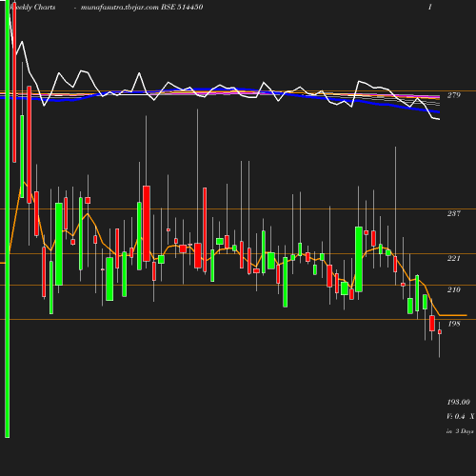The height and width of the screenshot is (476, 476).
Task: Click the 221 price level label
Action: [x=453, y=258]
